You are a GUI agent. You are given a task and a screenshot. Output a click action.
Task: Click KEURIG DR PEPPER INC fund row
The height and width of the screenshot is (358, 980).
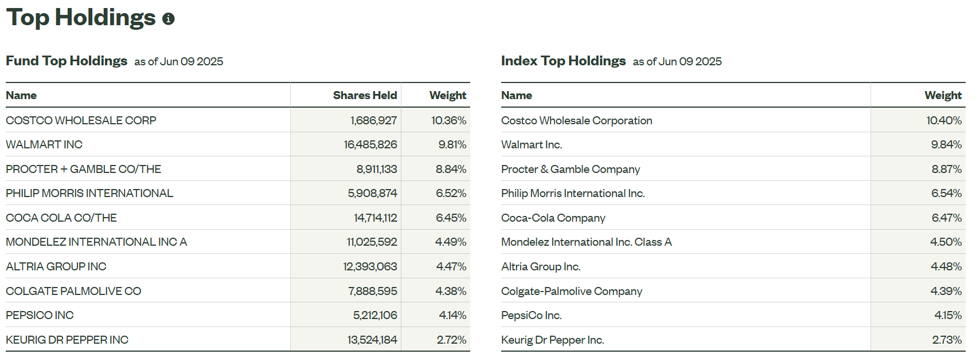pos(67,340)
